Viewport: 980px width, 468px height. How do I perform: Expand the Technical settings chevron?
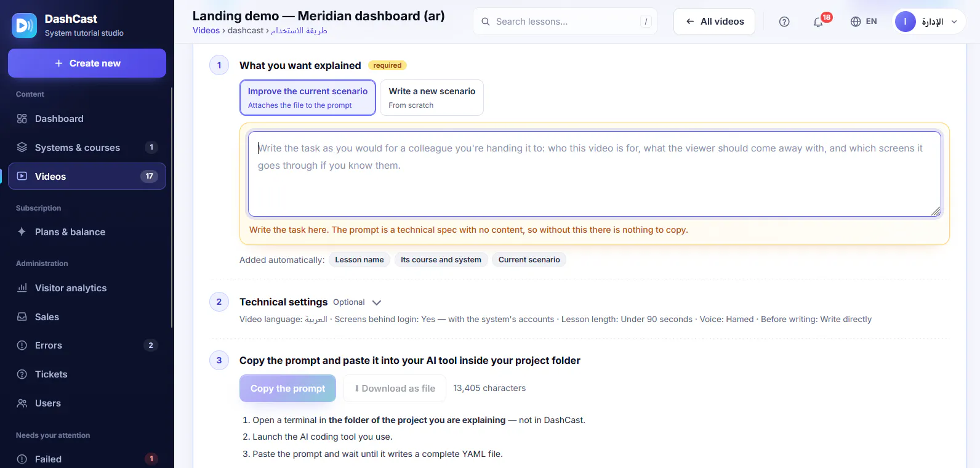pos(377,302)
